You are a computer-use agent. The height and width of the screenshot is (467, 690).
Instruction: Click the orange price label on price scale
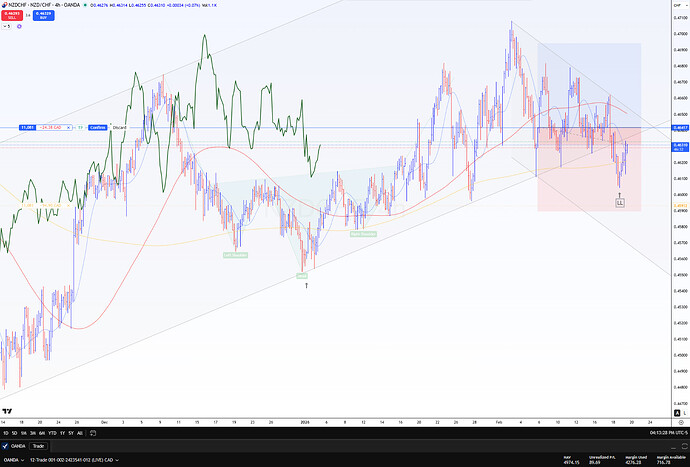click(681, 206)
